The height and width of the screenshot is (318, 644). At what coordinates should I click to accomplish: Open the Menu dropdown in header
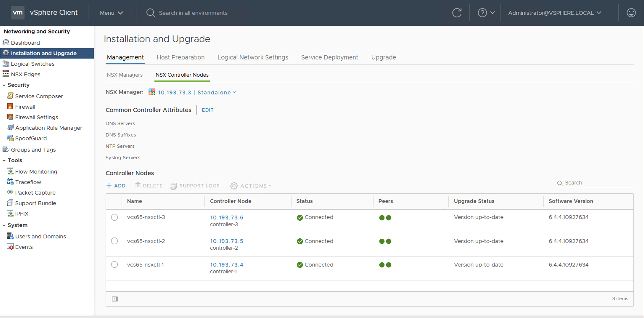pos(111,13)
